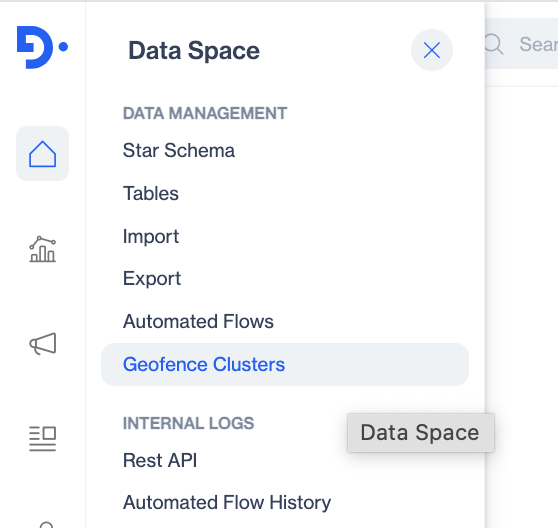Click the INTERNAL LOGS section header

coord(188,423)
